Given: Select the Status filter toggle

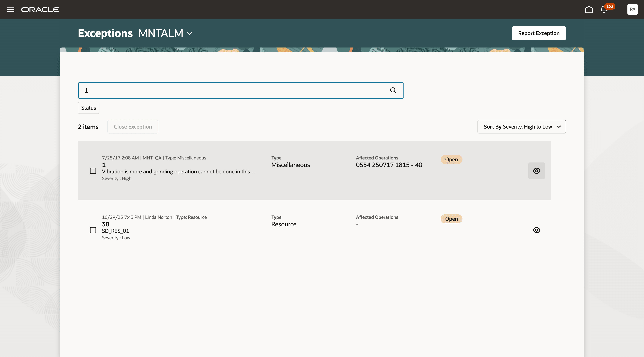Looking at the screenshot, I should (89, 108).
